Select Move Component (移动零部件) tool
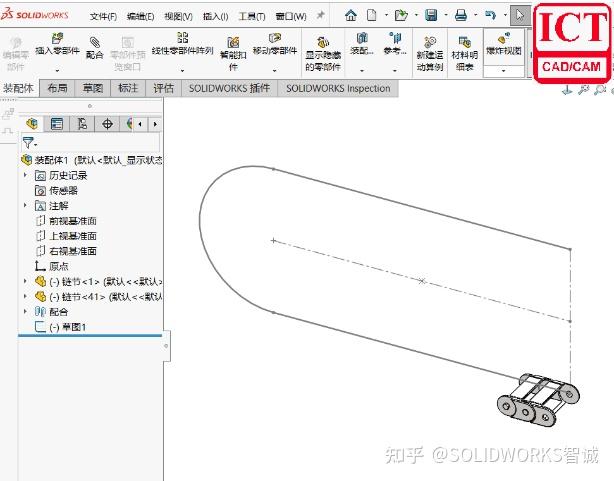Screen dimensions: 614x481 pyautogui.click(x=275, y=44)
